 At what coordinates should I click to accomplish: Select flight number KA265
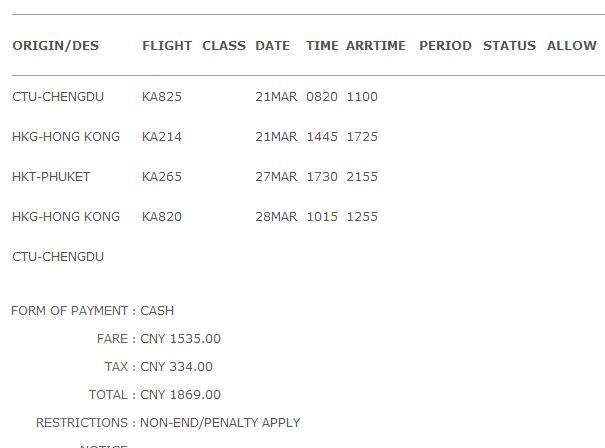coord(162,177)
